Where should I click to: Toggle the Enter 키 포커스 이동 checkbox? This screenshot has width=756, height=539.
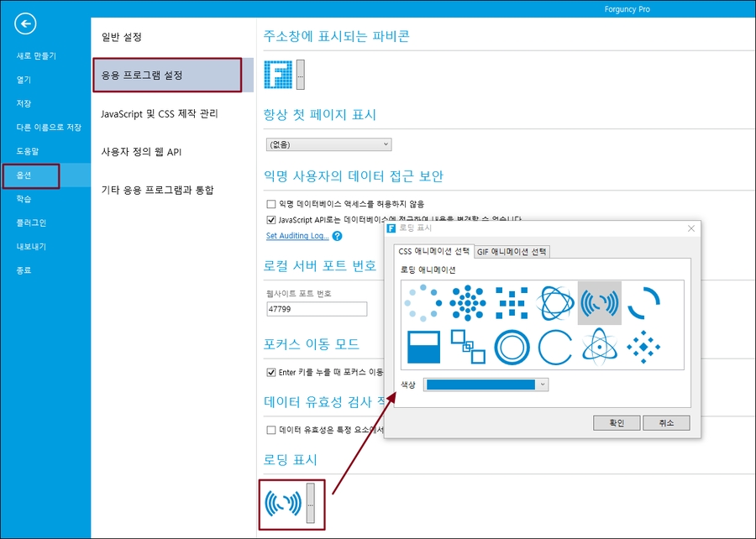click(271, 372)
